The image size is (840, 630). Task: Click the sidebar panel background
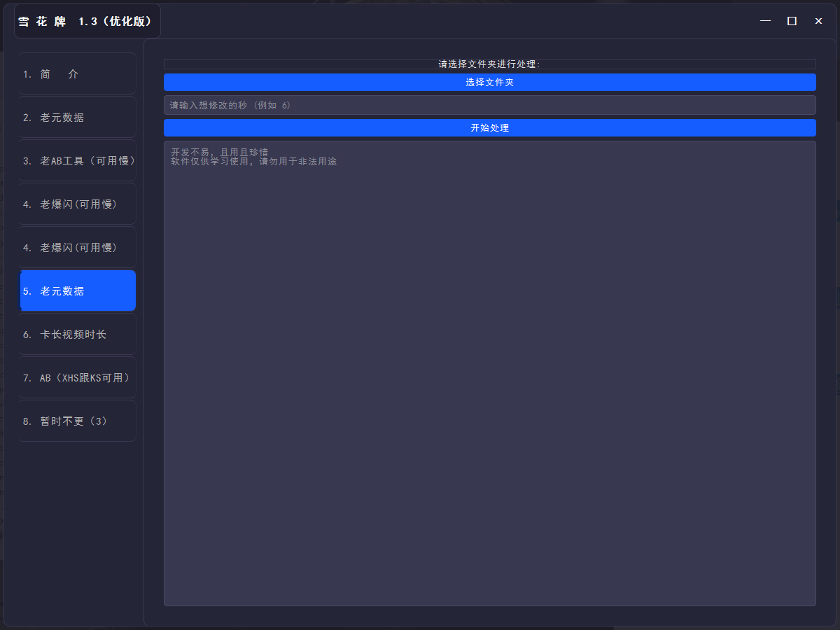[x=77, y=525]
